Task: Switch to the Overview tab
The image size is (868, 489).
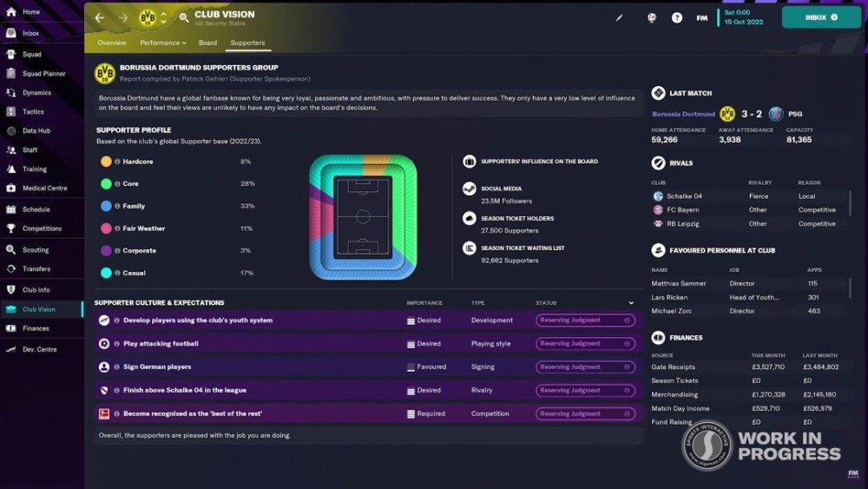Action: click(112, 43)
